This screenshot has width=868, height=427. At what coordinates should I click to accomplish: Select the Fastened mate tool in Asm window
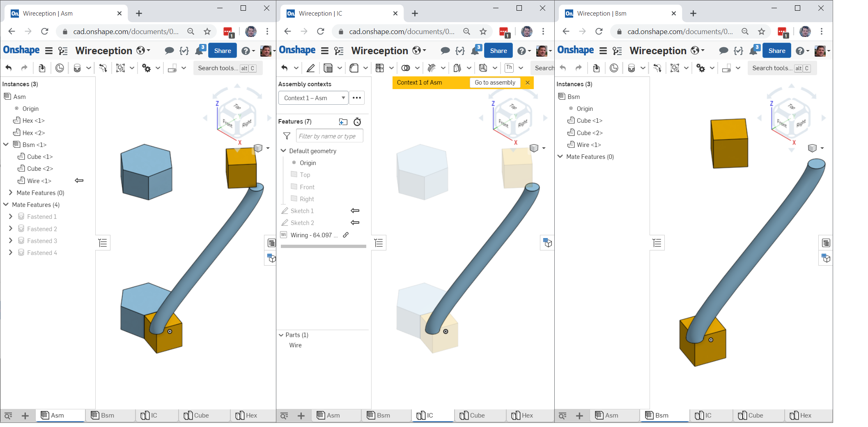[77, 68]
